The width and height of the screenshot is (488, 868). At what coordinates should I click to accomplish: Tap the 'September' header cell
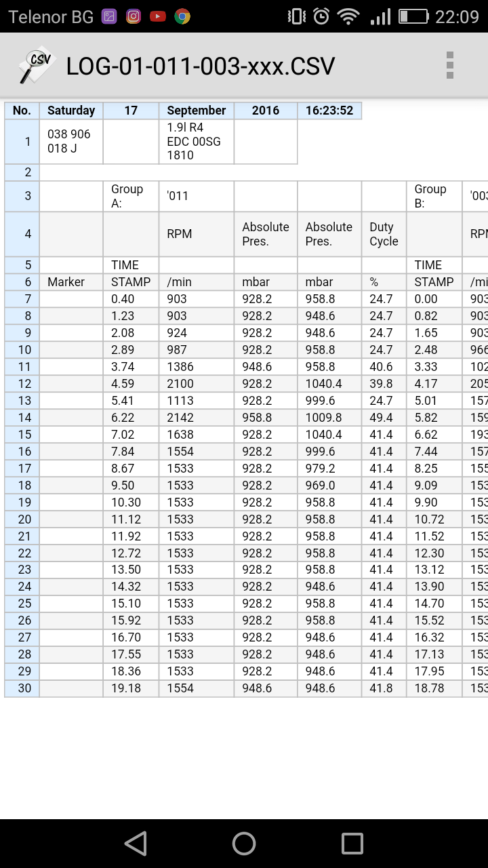tap(197, 111)
